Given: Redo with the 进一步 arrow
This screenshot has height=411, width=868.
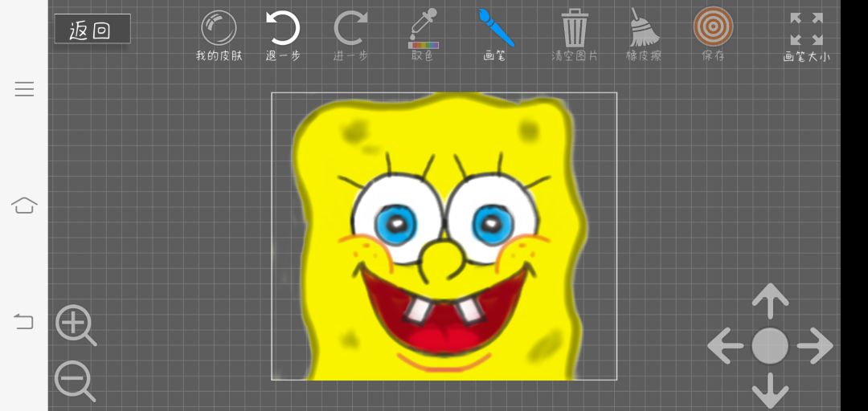Looking at the screenshot, I should tap(350, 35).
